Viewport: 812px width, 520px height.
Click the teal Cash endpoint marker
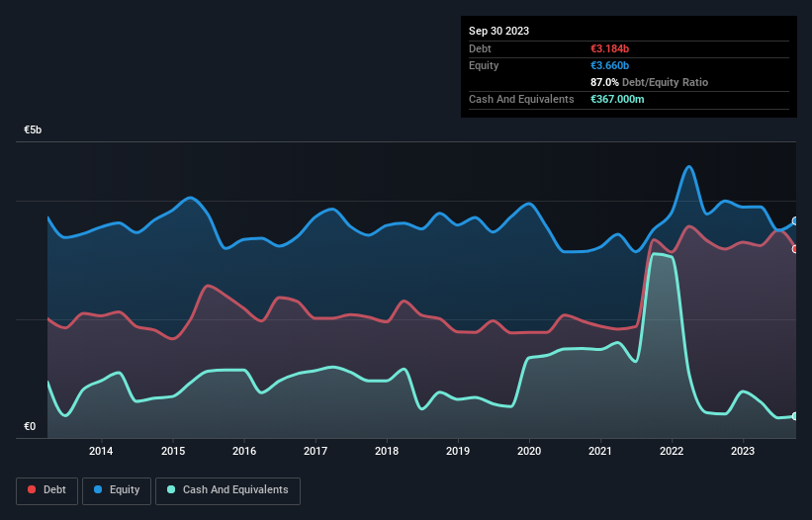pos(795,416)
